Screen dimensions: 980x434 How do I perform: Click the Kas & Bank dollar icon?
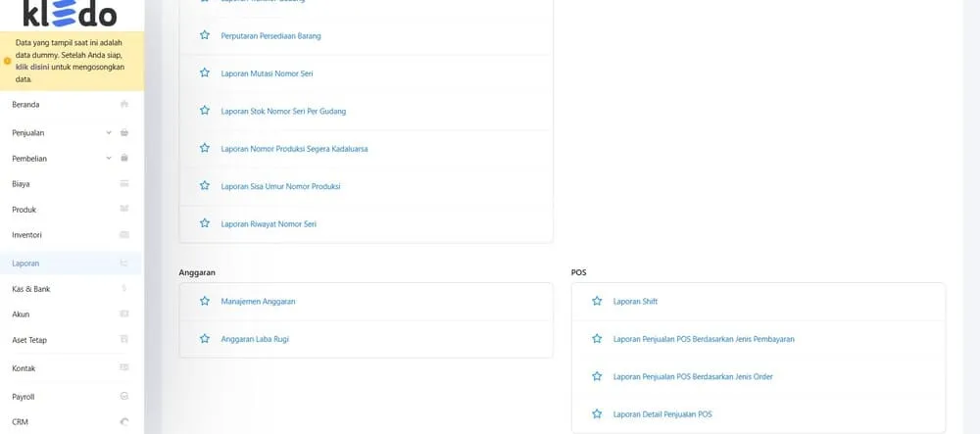124,288
